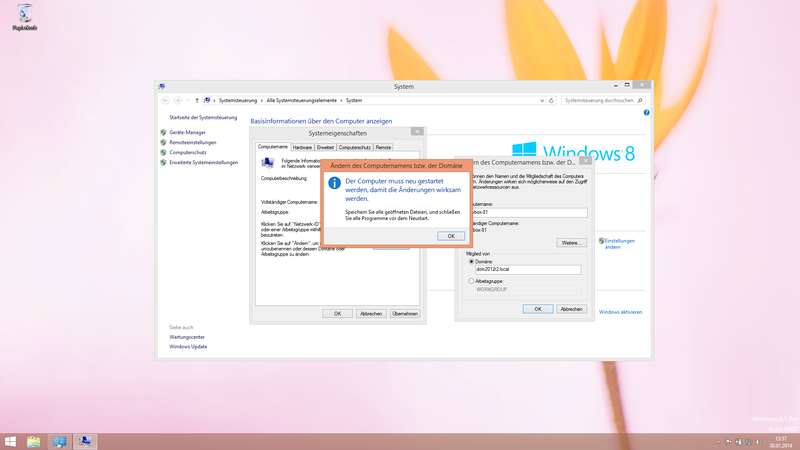Viewport: 800px width, 450px height.
Task: Click the Windows 8 logo in System window
Action: coord(573,152)
